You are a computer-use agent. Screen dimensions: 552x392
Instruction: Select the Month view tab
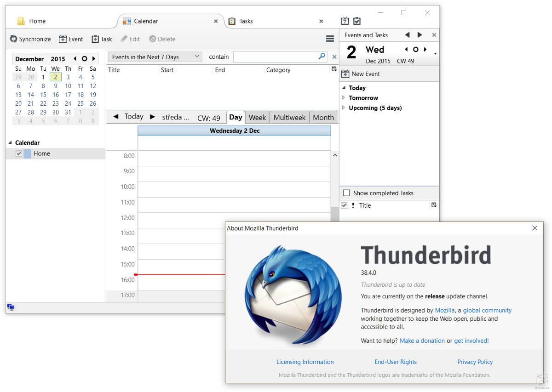pos(323,118)
